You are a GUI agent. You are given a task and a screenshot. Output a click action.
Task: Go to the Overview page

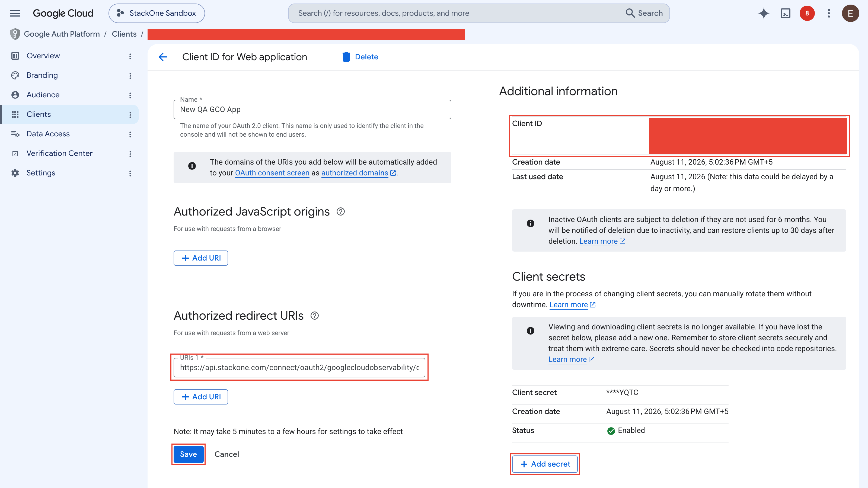pos(43,56)
